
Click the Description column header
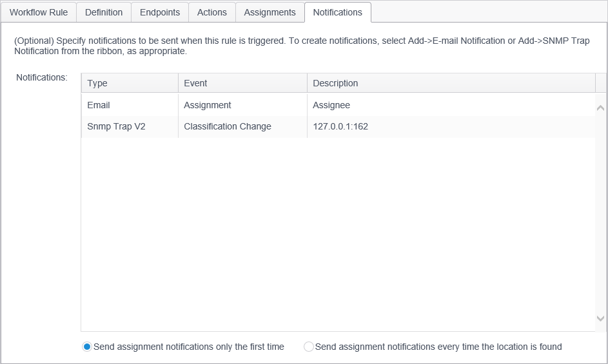pos(451,83)
